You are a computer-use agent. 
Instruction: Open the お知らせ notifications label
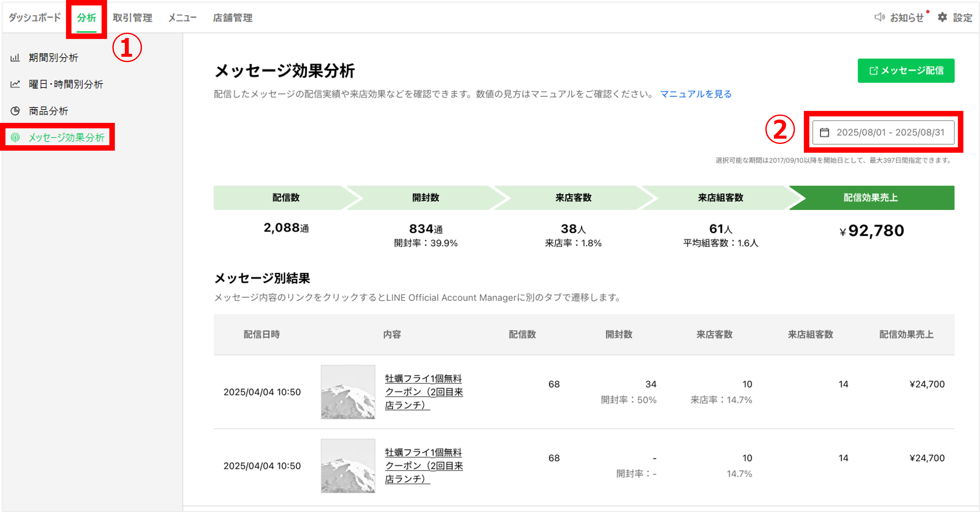coord(906,17)
